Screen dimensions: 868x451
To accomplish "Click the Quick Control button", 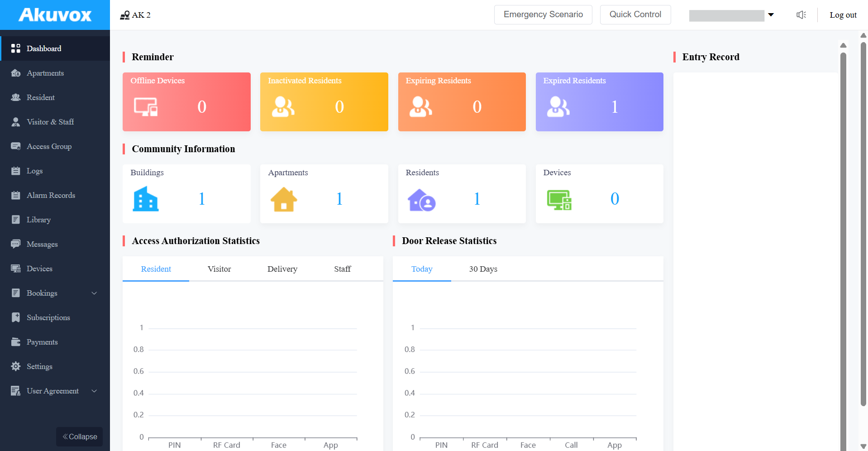I will tap(635, 14).
